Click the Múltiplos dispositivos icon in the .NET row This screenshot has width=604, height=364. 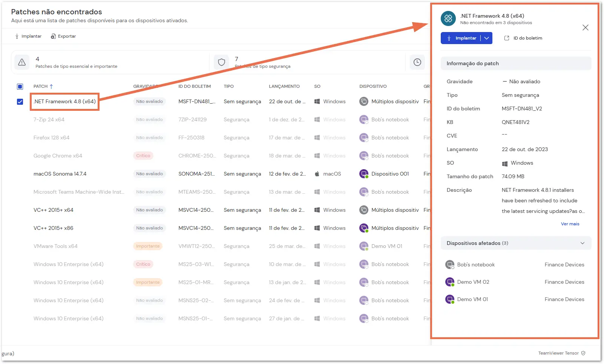pos(364,101)
